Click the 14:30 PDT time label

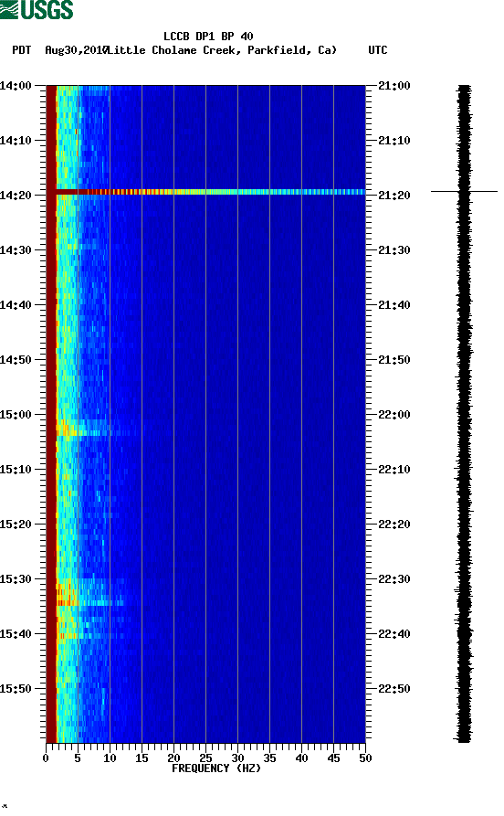coord(16,250)
